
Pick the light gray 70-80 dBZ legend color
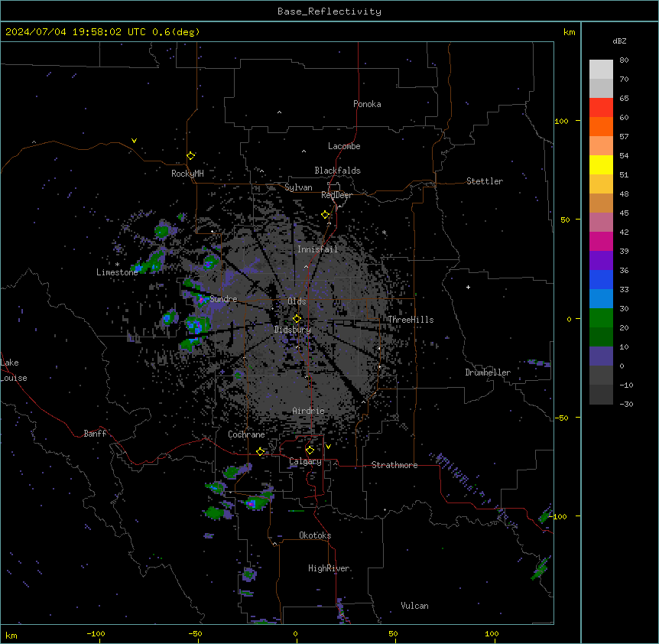point(601,70)
